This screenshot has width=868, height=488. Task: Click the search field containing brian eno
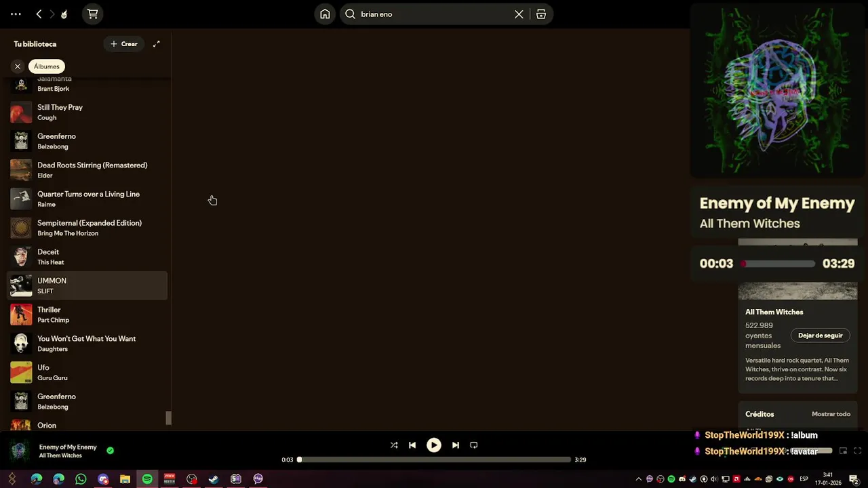coord(433,14)
